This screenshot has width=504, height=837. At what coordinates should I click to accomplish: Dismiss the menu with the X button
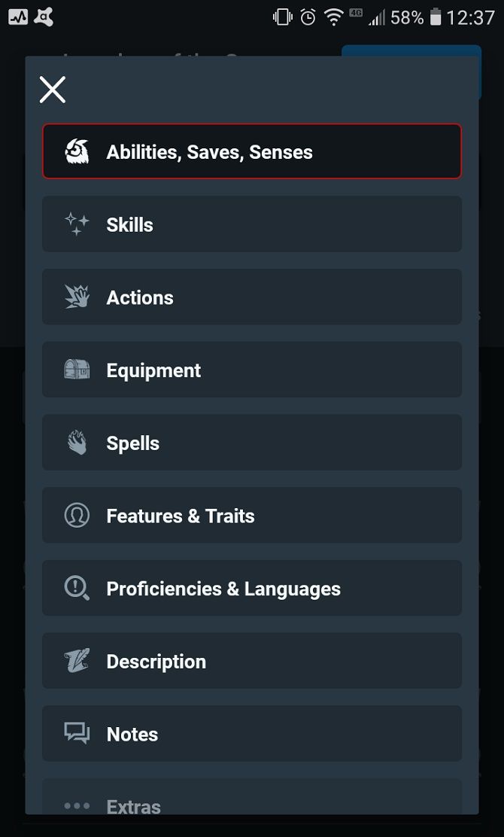pos(51,89)
